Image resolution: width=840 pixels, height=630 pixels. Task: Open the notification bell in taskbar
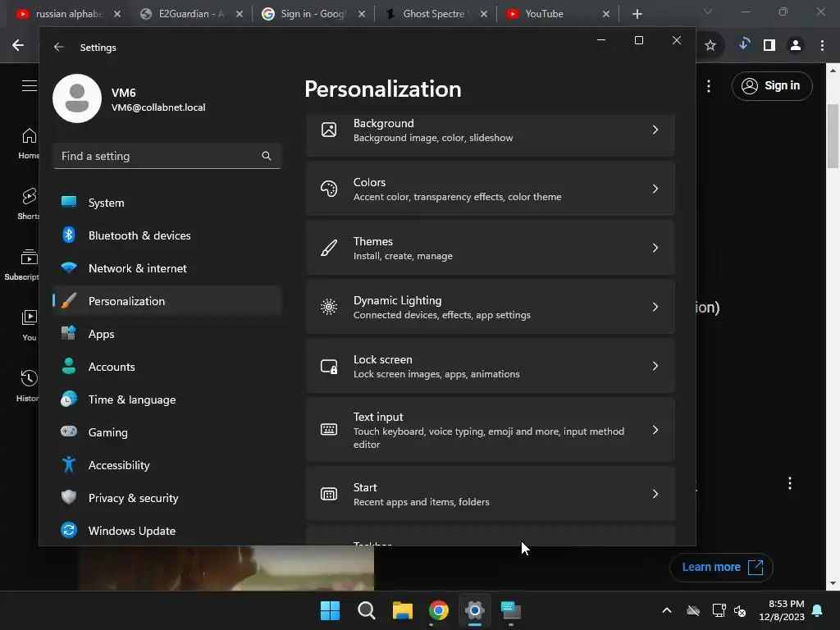pos(818,610)
